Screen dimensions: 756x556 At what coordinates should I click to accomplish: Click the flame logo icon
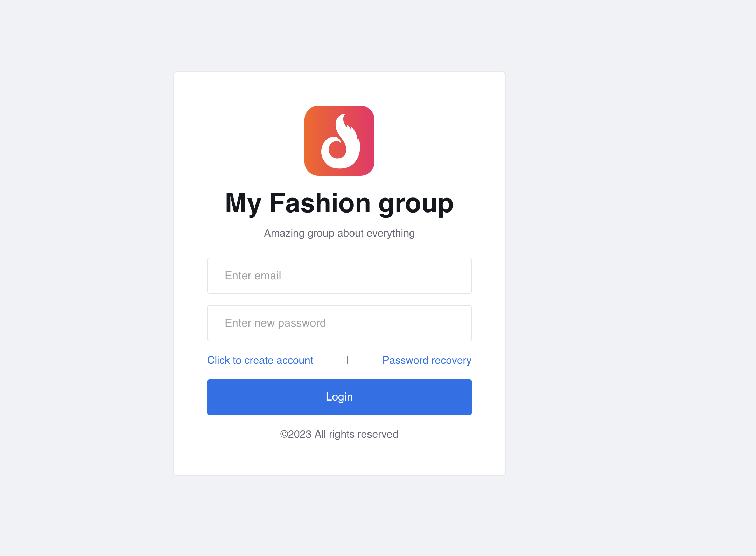(x=339, y=140)
